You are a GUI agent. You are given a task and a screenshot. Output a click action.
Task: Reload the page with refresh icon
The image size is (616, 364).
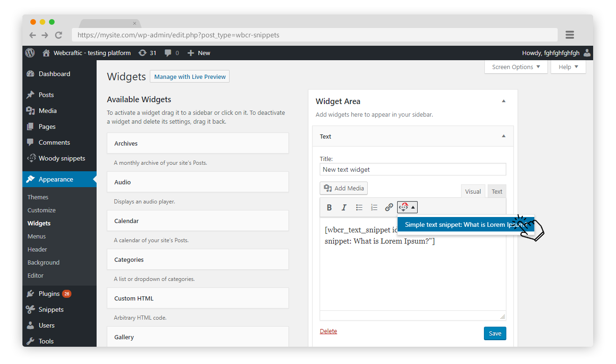coord(58,35)
